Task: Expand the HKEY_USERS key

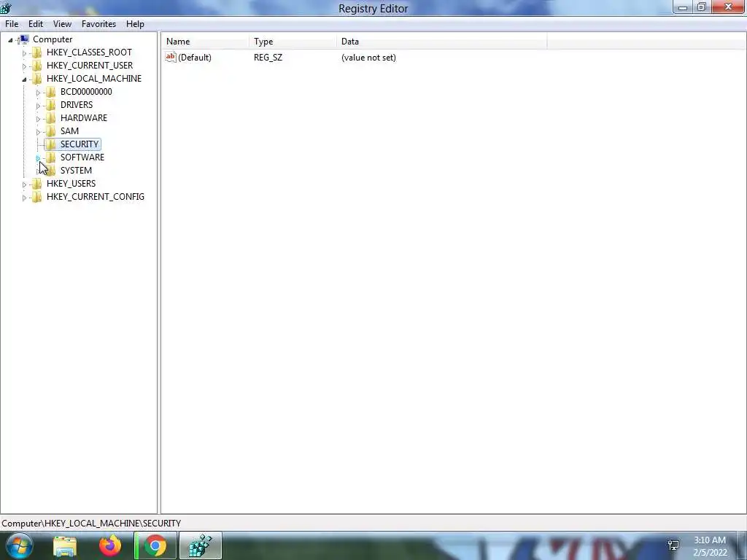Action: point(24,184)
